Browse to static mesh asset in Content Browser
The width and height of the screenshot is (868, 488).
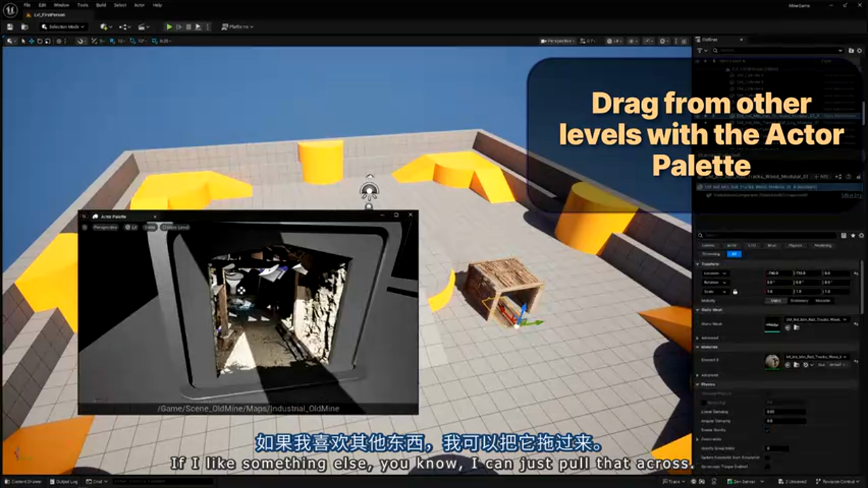pyautogui.click(x=795, y=328)
